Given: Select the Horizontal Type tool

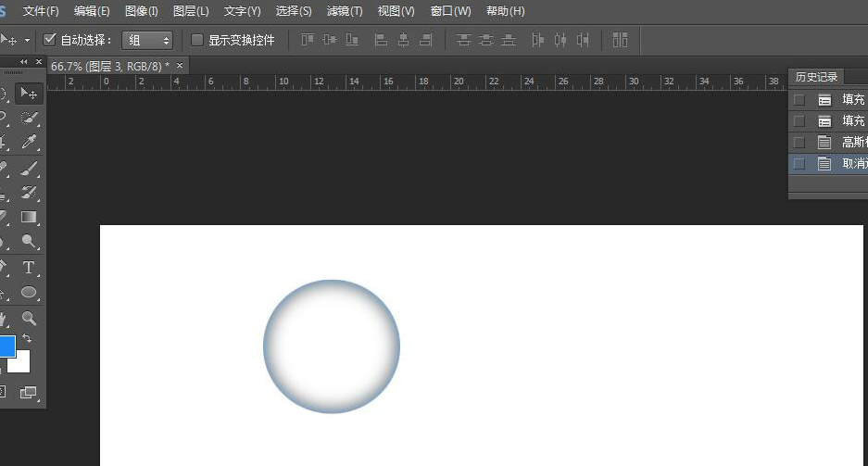Looking at the screenshot, I should [29, 268].
